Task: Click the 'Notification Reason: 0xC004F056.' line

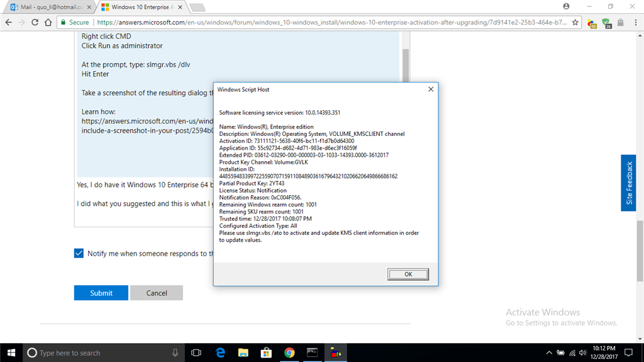Action: click(260, 198)
